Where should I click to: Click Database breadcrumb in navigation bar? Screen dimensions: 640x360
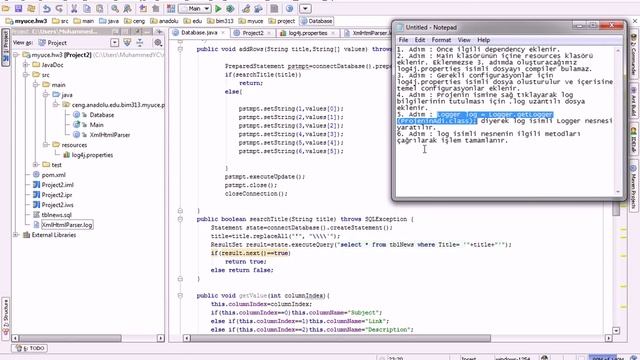pyautogui.click(x=317, y=21)
